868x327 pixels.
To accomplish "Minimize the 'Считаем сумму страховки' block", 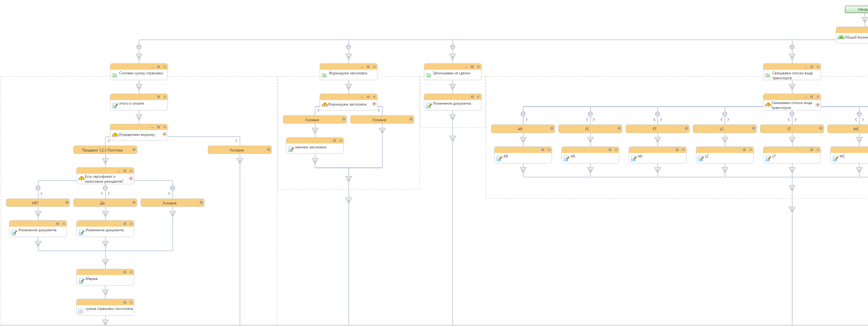I will pos(152,67).
